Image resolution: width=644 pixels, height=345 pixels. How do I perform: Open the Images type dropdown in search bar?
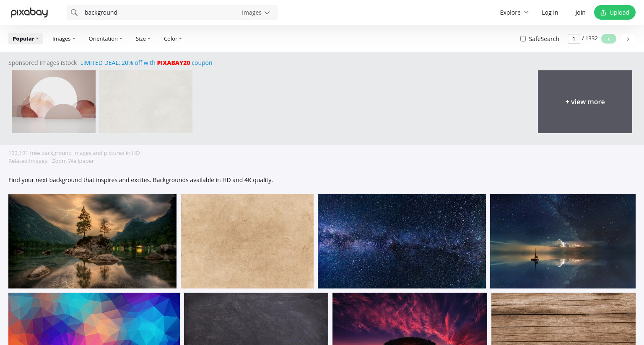pyautogui.click(x=256, y=13)
